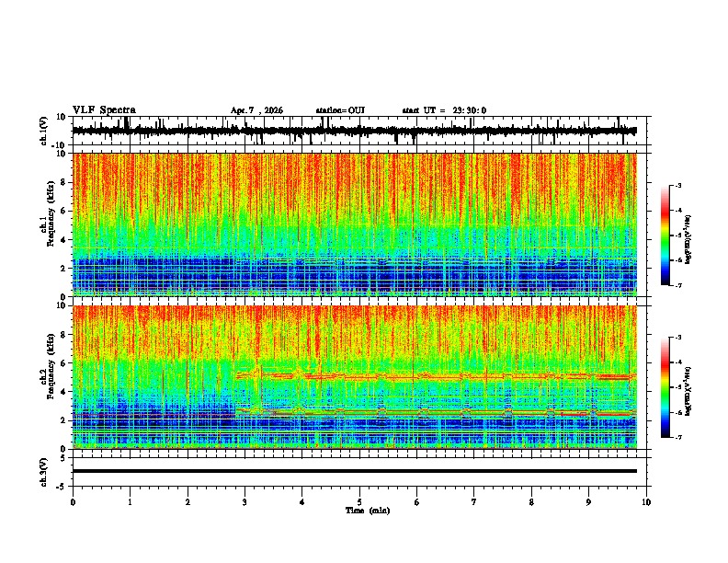
Task: Click the flat ch.3 voltage trace line
Action: click(x=355, y=471)
